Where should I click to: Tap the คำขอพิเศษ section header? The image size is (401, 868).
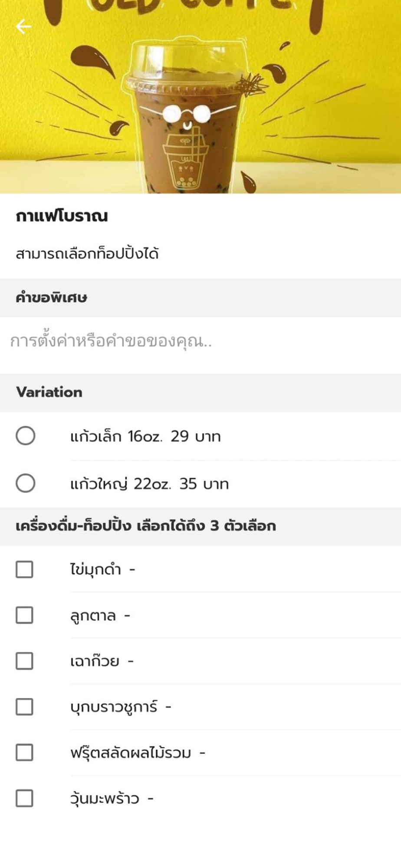point(200,298)
